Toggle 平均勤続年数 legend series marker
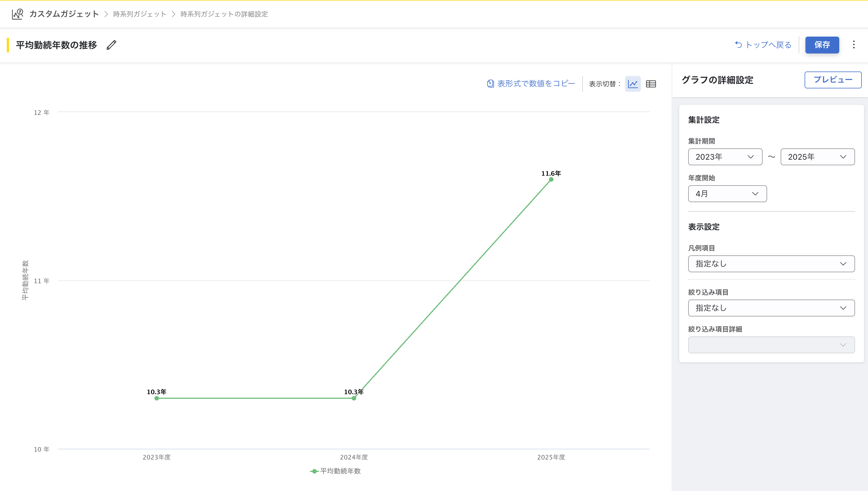868x491 pixels. coord(314,471)
